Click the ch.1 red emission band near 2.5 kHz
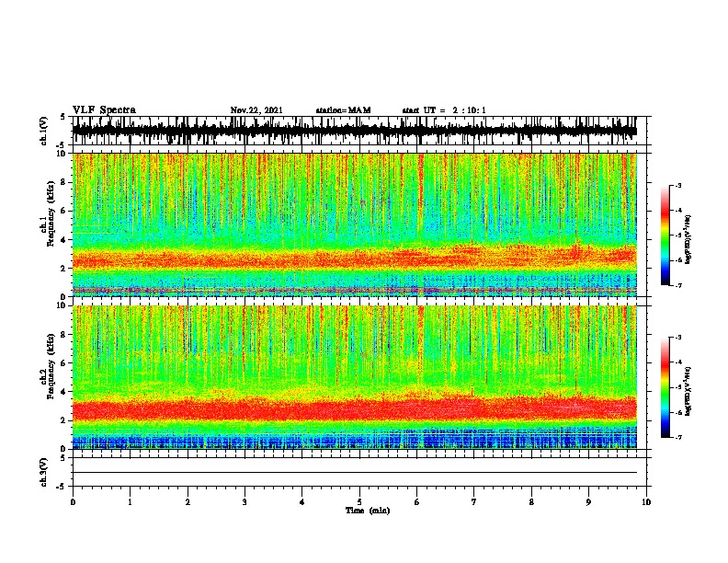The width and height of the screenshot is (728, 563). 354,258
